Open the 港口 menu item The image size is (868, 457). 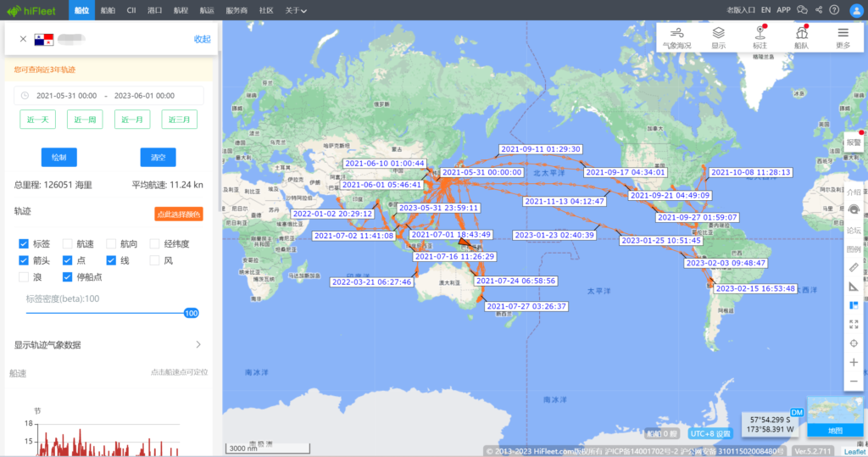point(155,10)
